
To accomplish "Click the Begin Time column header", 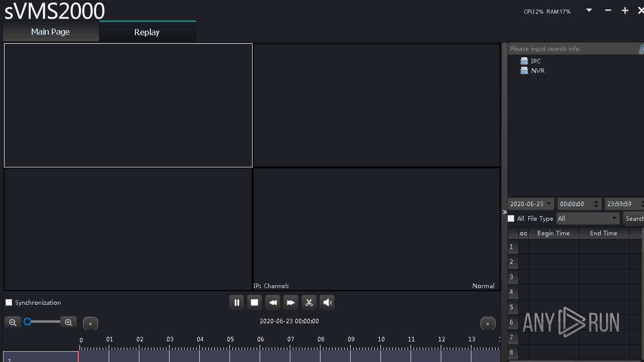I will pos(553,233).
